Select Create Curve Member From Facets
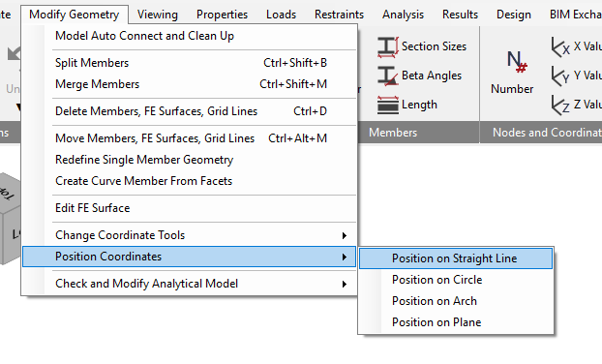602x364 pixels. [x=190, y=181]
